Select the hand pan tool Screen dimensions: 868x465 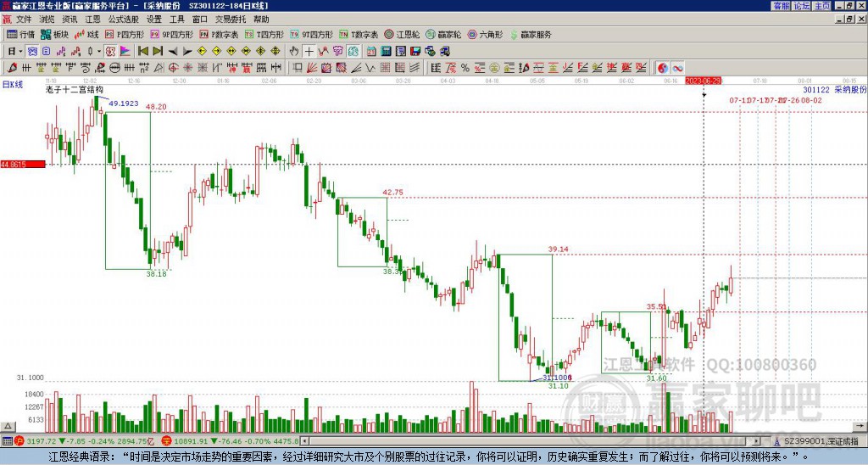click(x=294, y=52)
